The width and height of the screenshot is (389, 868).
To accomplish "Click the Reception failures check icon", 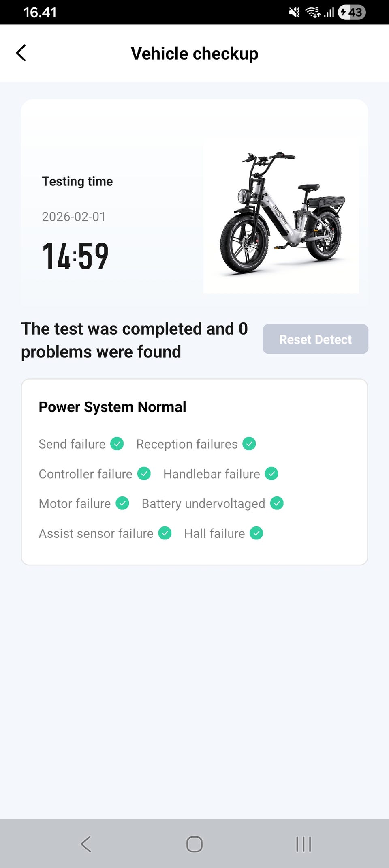I will pyautogui.click(x=249, y=444).
